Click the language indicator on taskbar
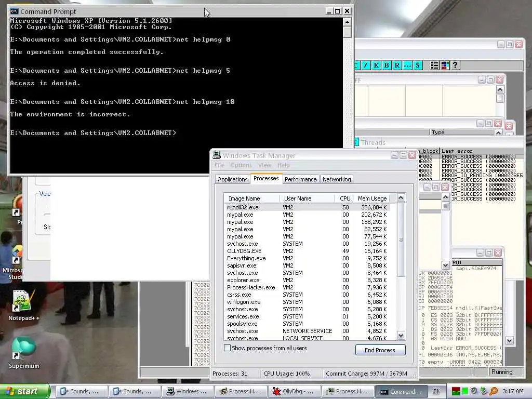The height and width of the screenshot is (399, 532). coord(436,391)
